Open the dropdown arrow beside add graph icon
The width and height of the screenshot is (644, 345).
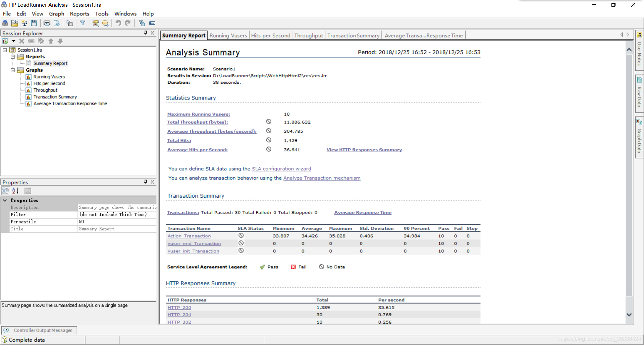(x=13, y=41)
